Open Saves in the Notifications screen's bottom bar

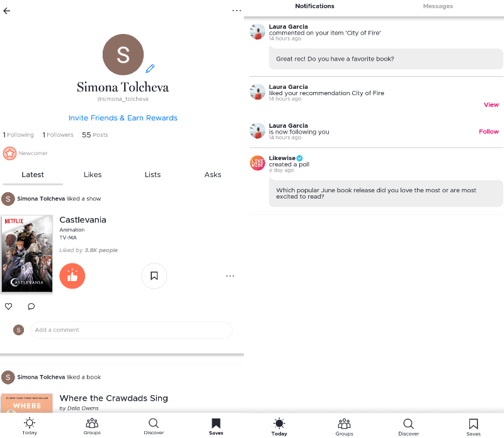pyautogui.click(x=474, y=427)
